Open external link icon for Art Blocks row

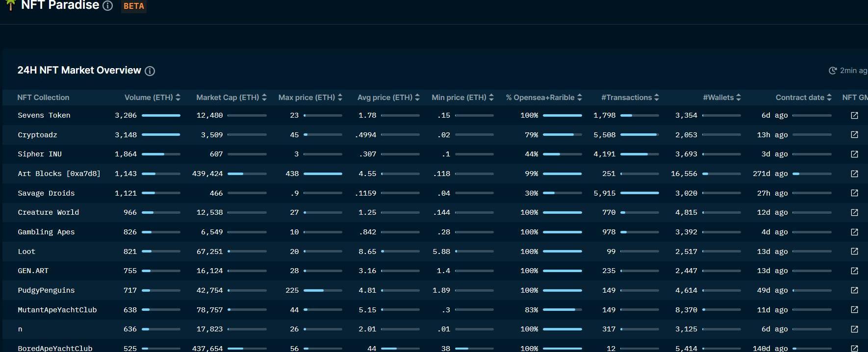tap(854, 174)
